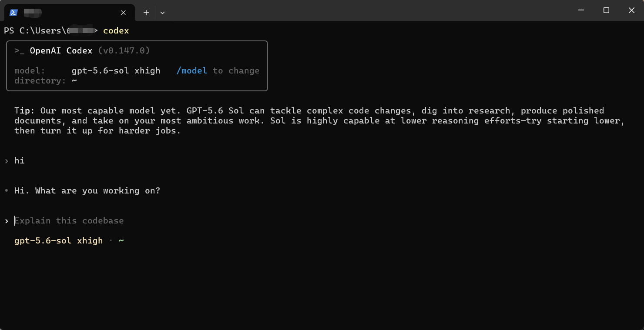Select the blurred-title terminal tab

[70, 13]
